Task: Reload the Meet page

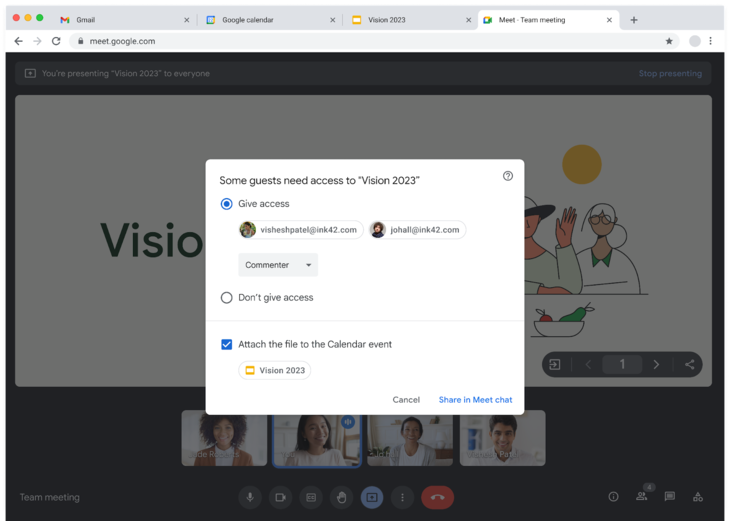Action: click(x=56, y=41)
